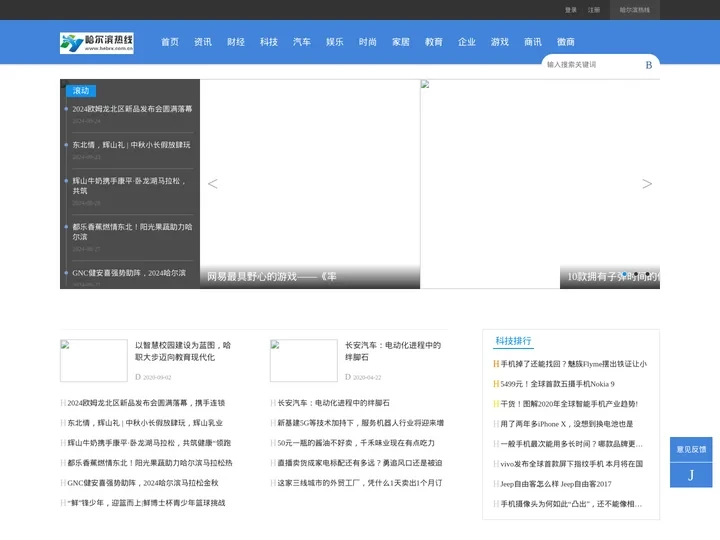Open scrolling news 都乐香蕉燃情东北！阳光果蔬助力哈尔滨
The height and width of the screenshot is (540, 720).
132,231
